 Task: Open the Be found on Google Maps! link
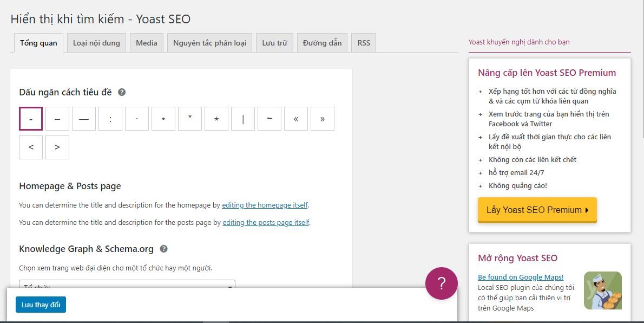pyautogui.click(x=521, y=277)
